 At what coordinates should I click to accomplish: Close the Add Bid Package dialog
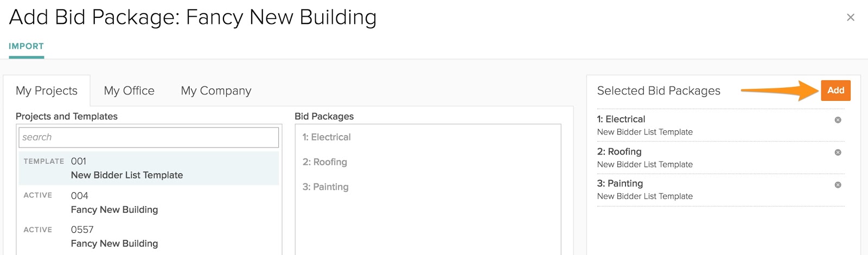pos(850,17)
